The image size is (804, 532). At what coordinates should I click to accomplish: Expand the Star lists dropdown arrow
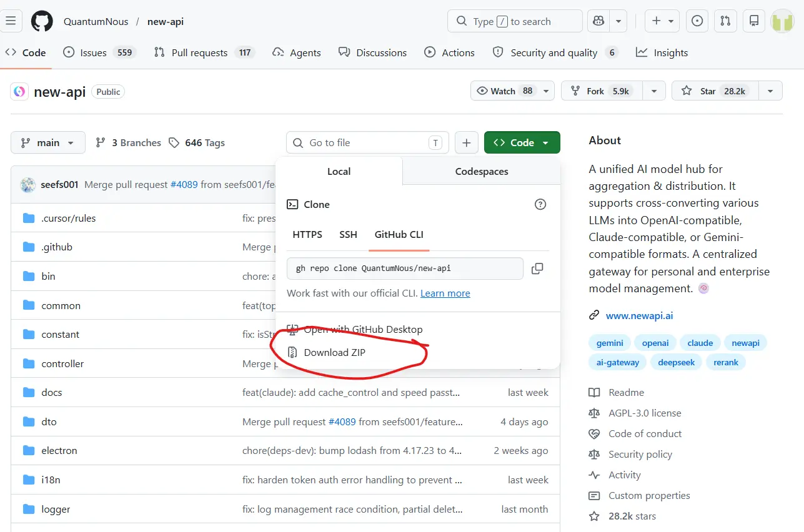pyautogui.click(x=770, y=91)
